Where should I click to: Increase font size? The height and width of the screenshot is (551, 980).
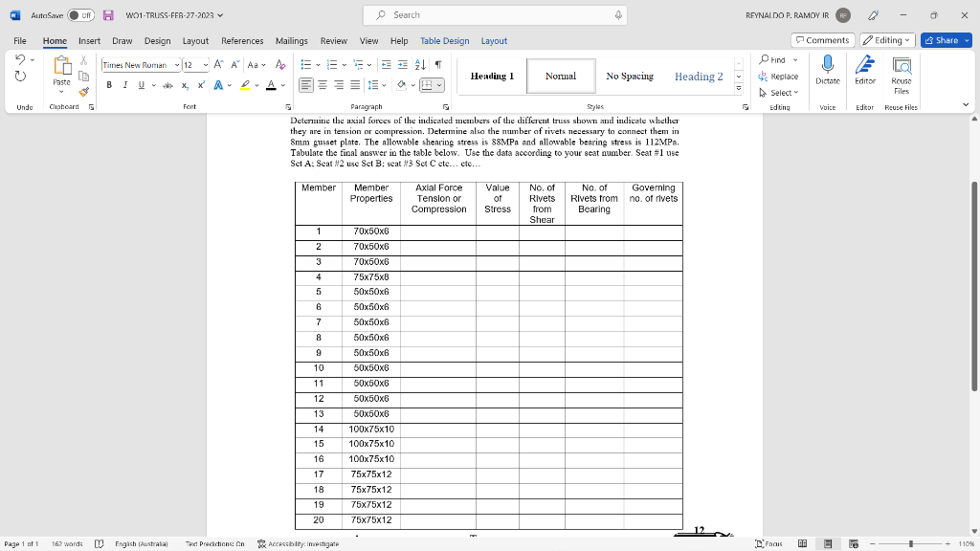pyautogui.click(x=218, y=64)
